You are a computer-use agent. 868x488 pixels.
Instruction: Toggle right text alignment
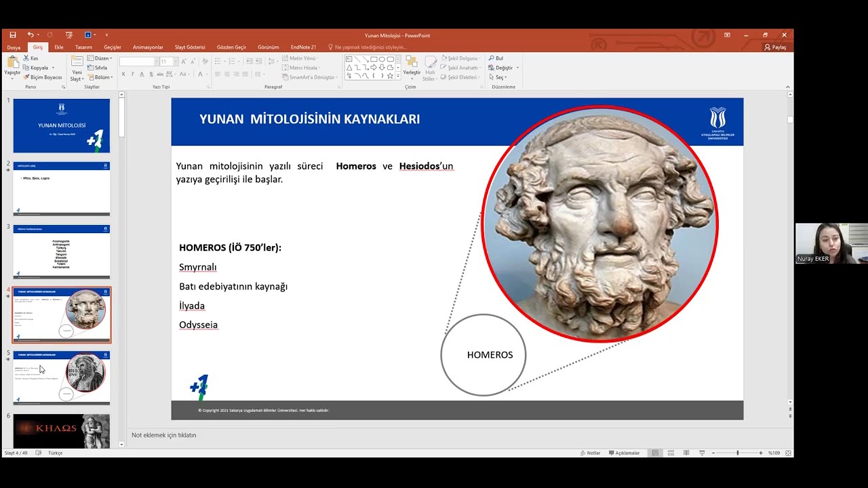tap(235, 74)
